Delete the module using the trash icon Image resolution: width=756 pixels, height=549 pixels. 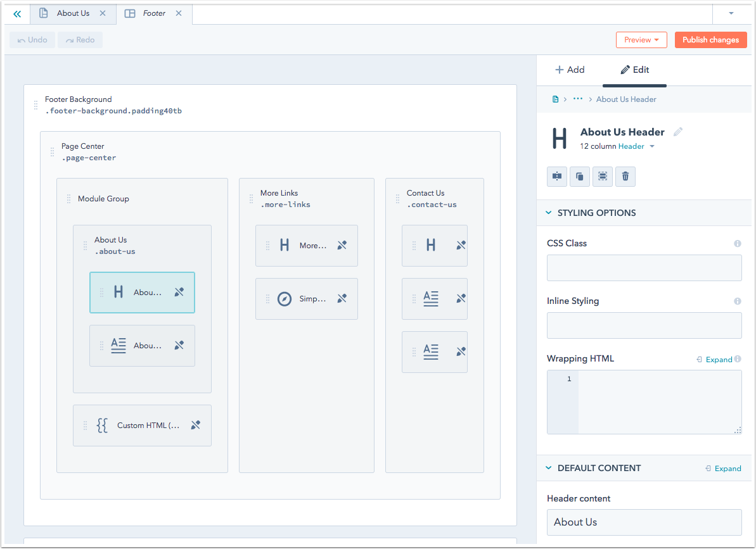point(625,176)
